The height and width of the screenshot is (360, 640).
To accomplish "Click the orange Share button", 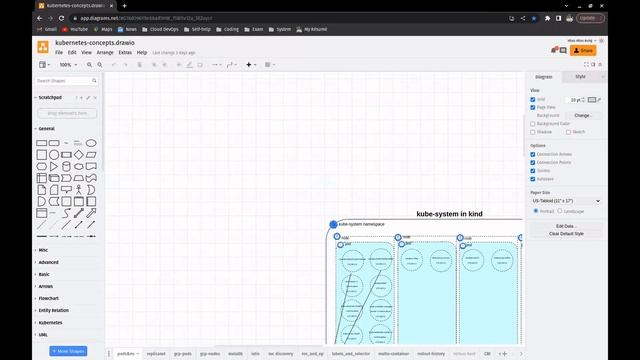I will pos(583,51).
